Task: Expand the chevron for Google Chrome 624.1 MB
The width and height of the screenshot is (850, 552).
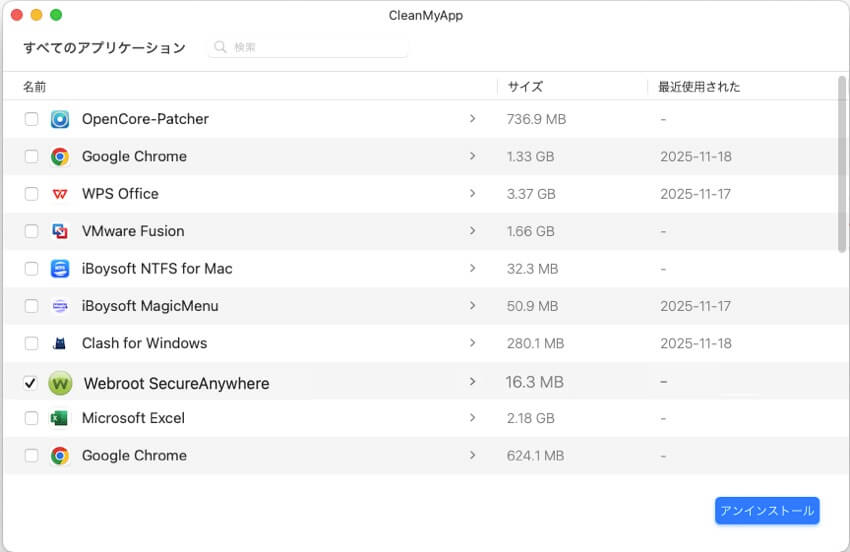Action: pos(472,455)
